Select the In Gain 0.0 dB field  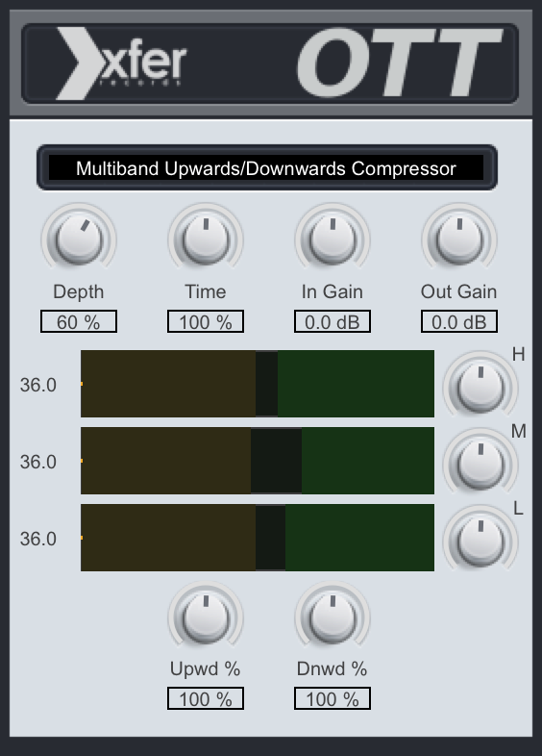[332, 321]
